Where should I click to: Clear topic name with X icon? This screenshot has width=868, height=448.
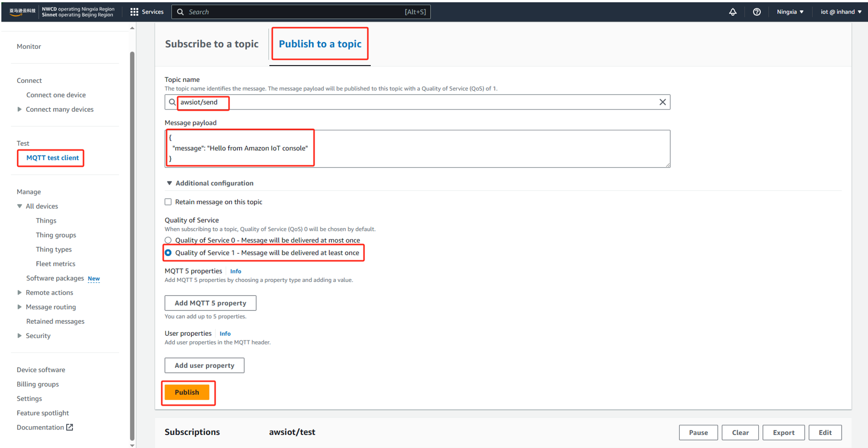662,102
